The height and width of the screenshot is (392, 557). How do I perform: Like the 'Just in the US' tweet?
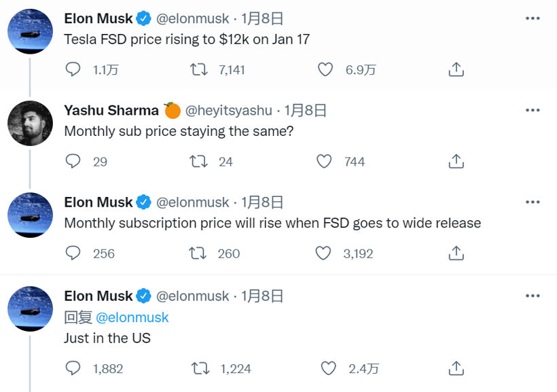[x=328, y=368]
